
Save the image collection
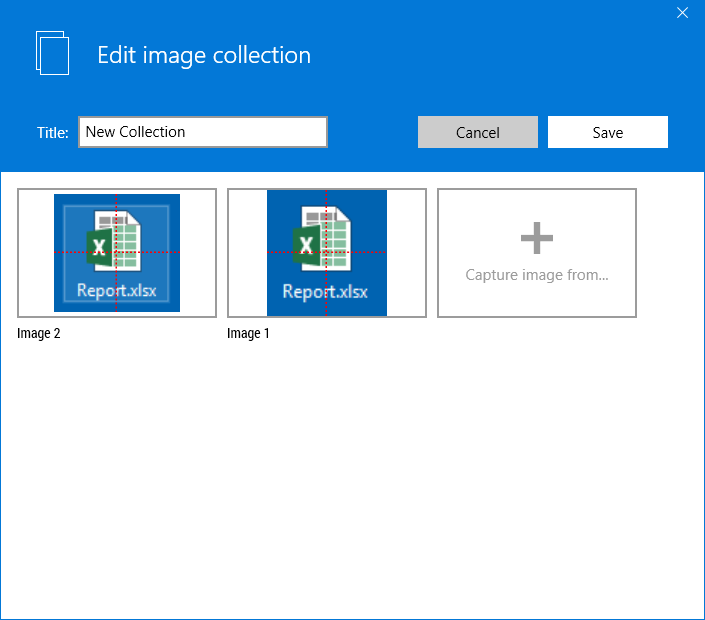(607, 132)
